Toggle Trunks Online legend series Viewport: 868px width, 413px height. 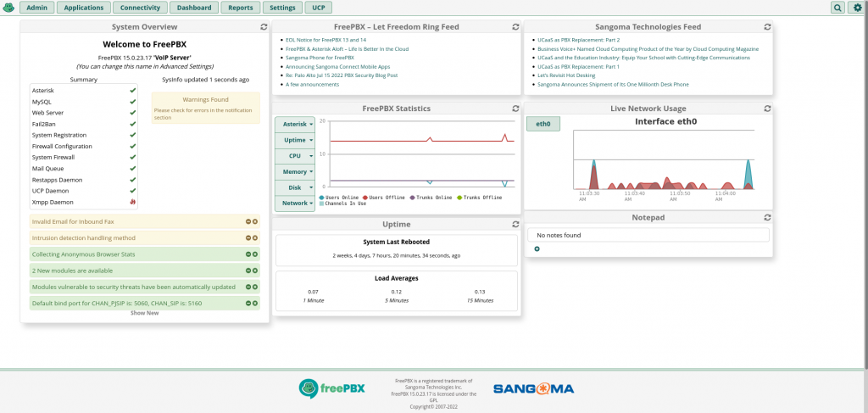431,198
